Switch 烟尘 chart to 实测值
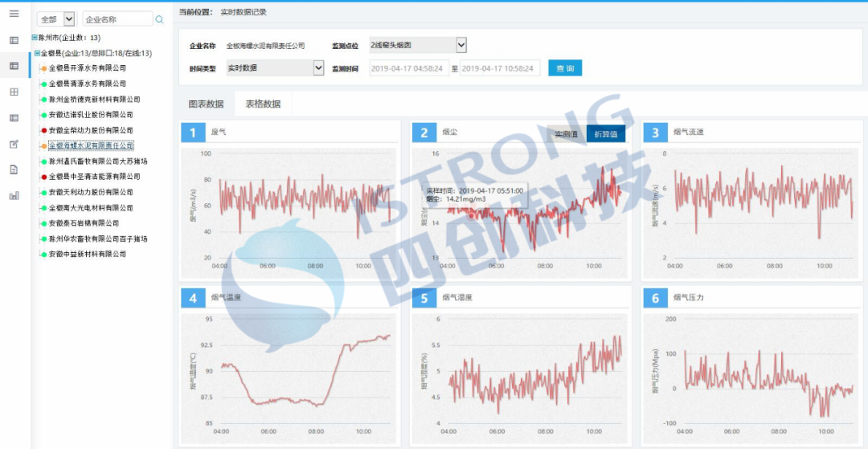 (567, 134)
